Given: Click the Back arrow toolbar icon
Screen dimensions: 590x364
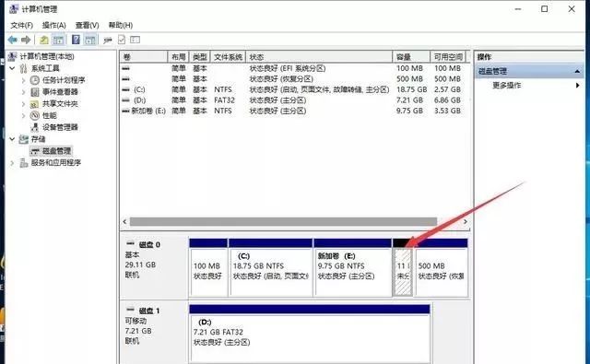Looking at the screenshot, I should pyautogui.click(x=12, y=40).
